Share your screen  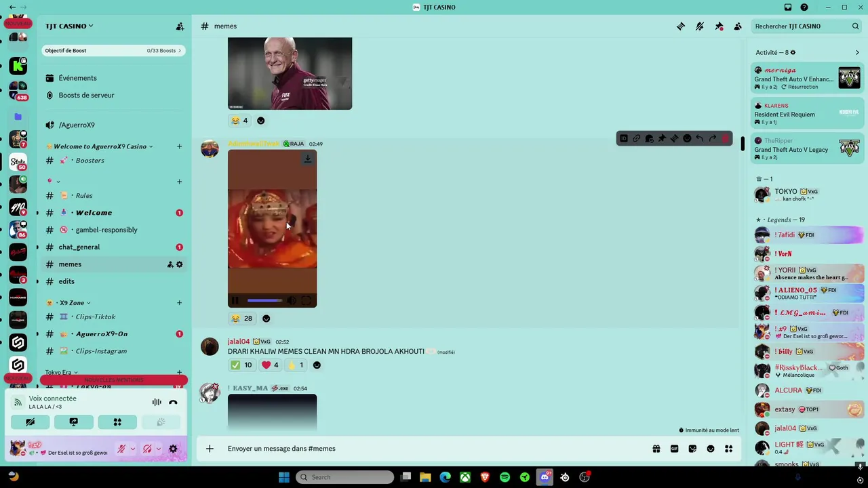point(73,422)
